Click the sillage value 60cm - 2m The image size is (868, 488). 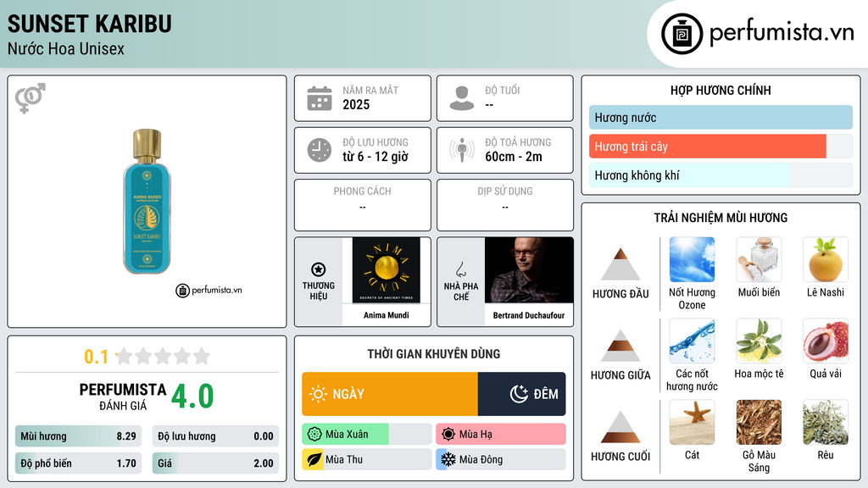pos(514,157)
